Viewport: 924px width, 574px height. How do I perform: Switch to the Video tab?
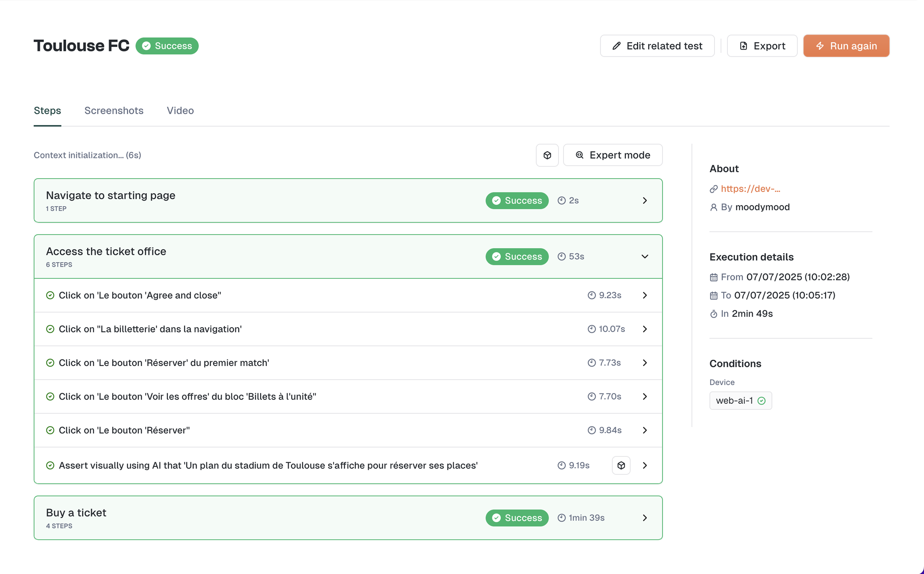click(180, 110)
